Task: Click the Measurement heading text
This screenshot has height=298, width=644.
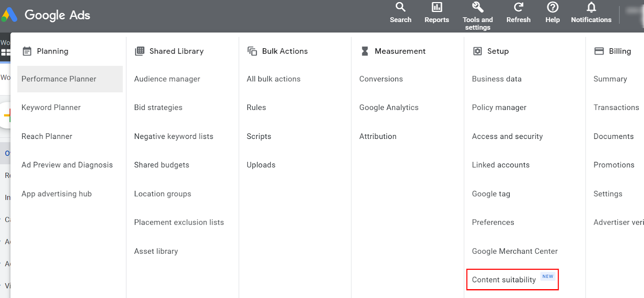Action: 400,51
